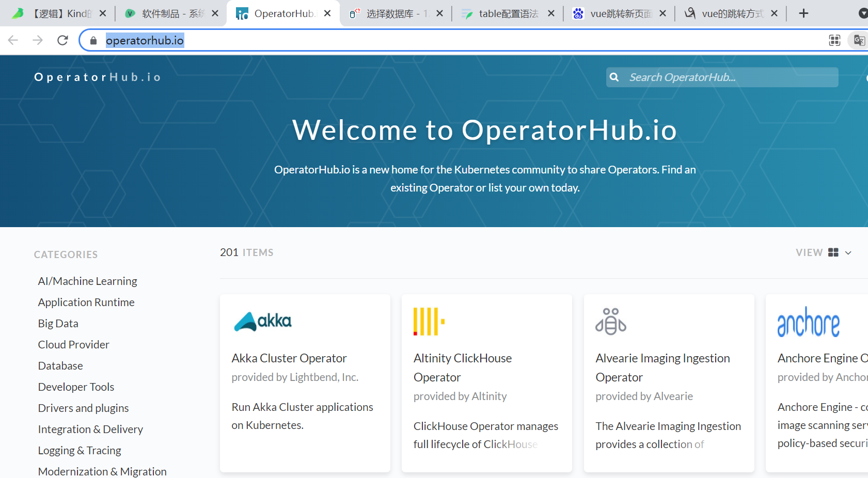
Task: Filter by Drivers and plugins category
Action: [83, 408]
